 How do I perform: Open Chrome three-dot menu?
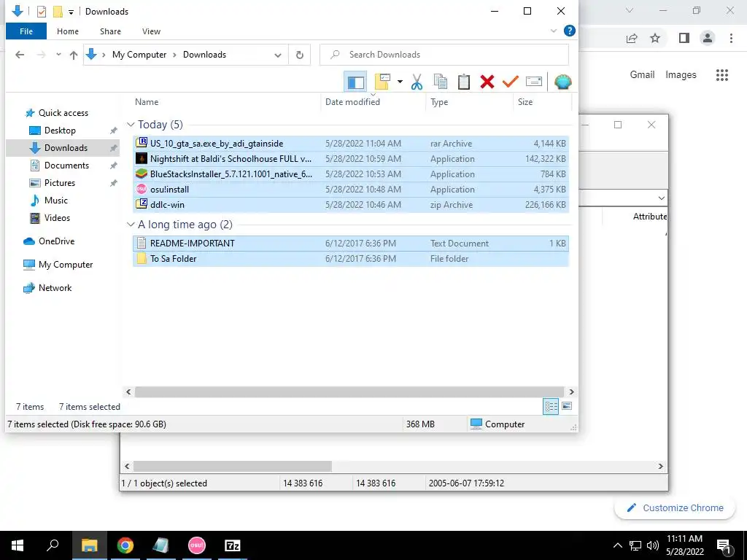coord(731,38)
